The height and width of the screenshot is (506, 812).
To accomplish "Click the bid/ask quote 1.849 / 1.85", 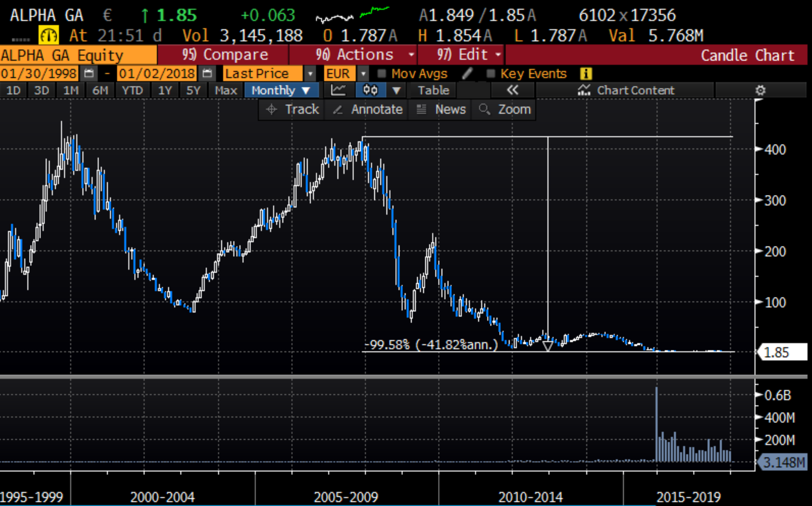I will tap(477, 15).
